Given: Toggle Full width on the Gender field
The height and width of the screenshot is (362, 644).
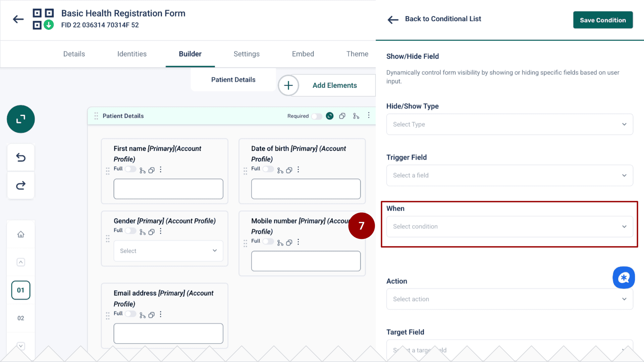Looking at the screenshot, I should tap(130, 231).
